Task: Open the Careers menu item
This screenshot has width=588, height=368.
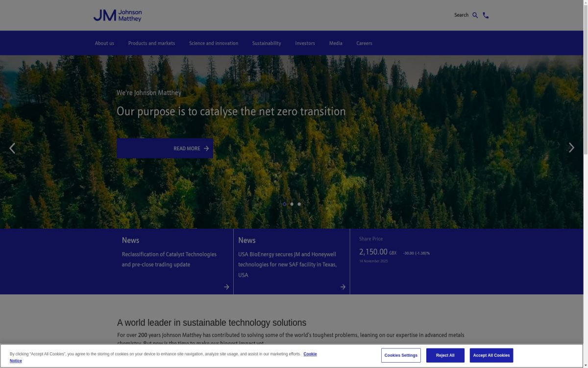Action: coord(364,43)
